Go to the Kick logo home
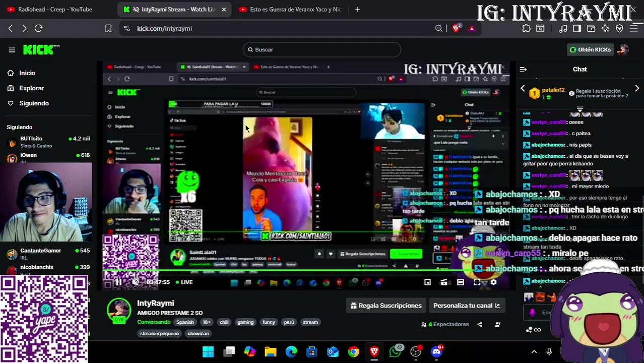 pos(41,49)
